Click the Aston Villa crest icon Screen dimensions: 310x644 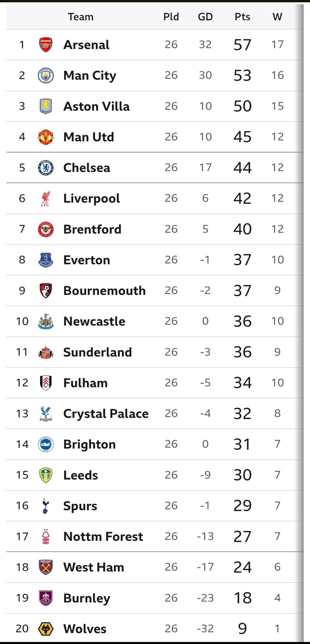46,106
